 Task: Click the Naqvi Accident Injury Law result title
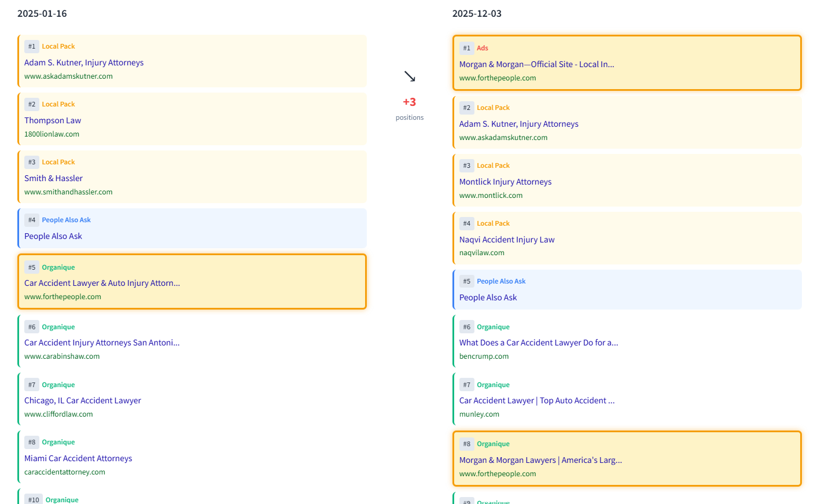(507, 239)
